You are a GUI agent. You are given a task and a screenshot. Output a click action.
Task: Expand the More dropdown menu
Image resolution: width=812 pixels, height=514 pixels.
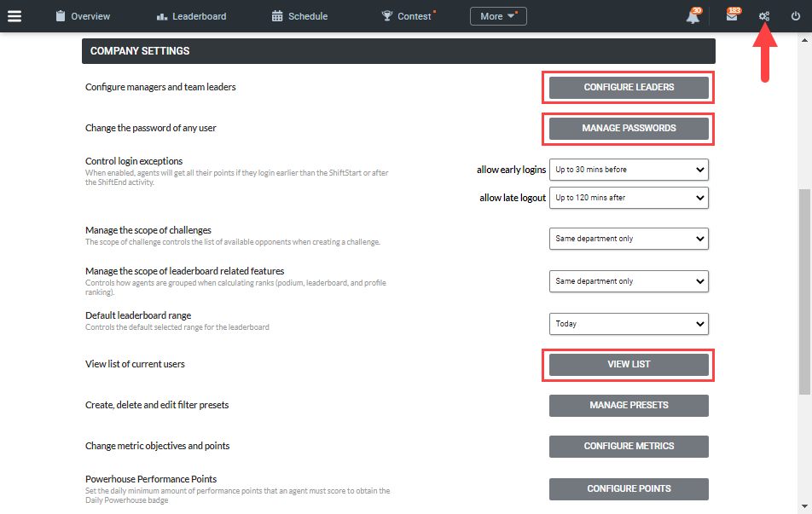click(498, 16)
